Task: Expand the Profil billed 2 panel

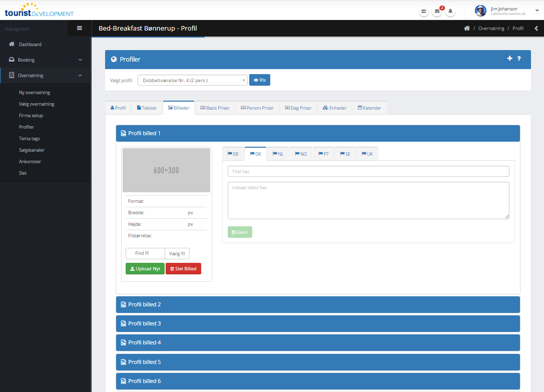Action: [318, 304]
